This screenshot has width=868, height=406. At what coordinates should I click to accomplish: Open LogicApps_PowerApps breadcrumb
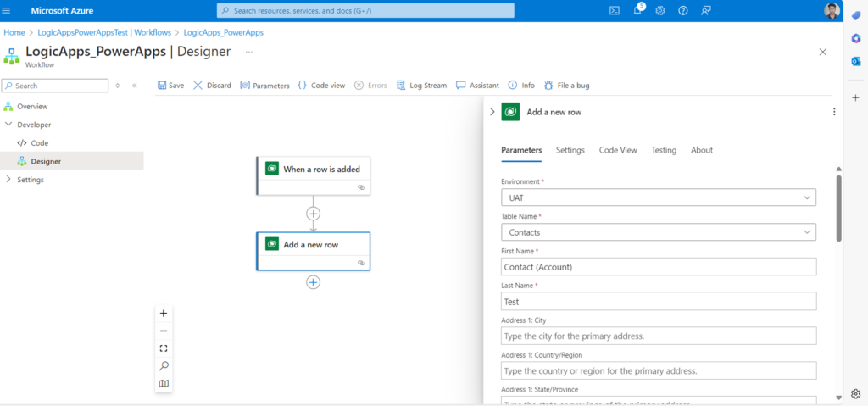(x=224, y=32)
